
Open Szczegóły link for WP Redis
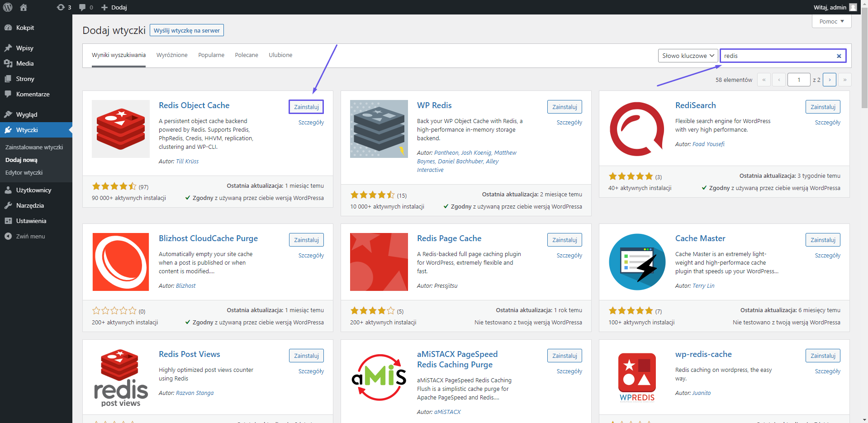coord(569,123)
